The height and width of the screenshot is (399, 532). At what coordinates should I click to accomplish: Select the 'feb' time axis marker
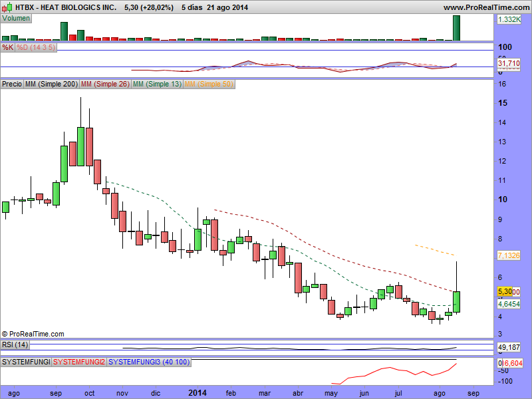click(x=231, y=393)
